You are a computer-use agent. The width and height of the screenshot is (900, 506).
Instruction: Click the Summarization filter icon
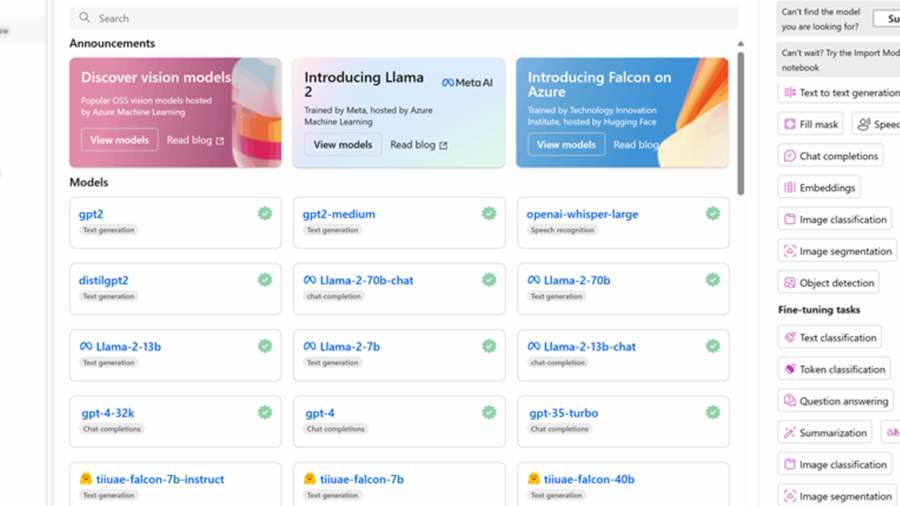(x=790, y=433)
